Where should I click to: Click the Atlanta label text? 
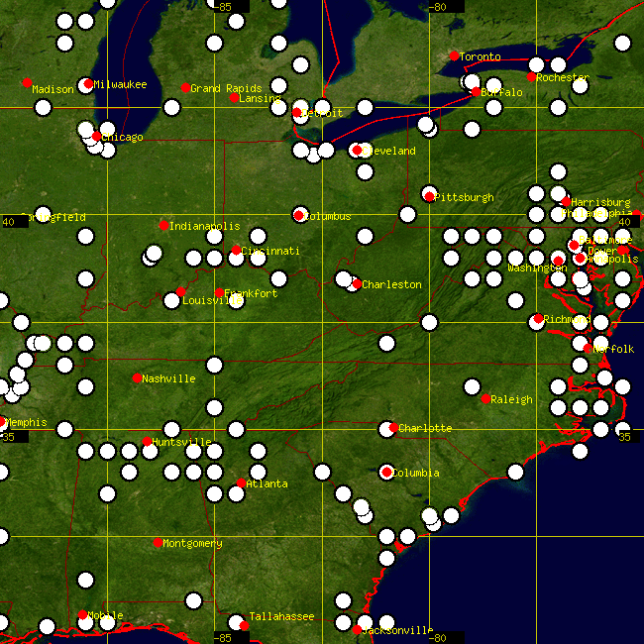click(x=267, y=484)
